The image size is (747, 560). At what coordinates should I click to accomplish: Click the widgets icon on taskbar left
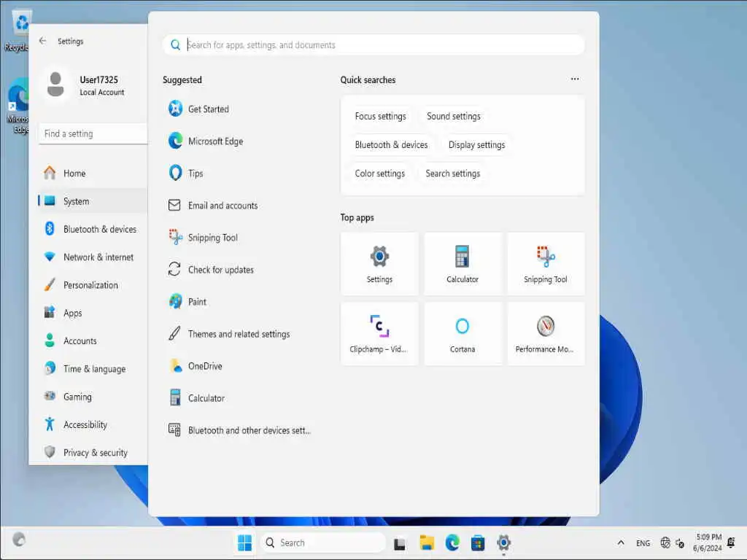(x=19, y=540)
